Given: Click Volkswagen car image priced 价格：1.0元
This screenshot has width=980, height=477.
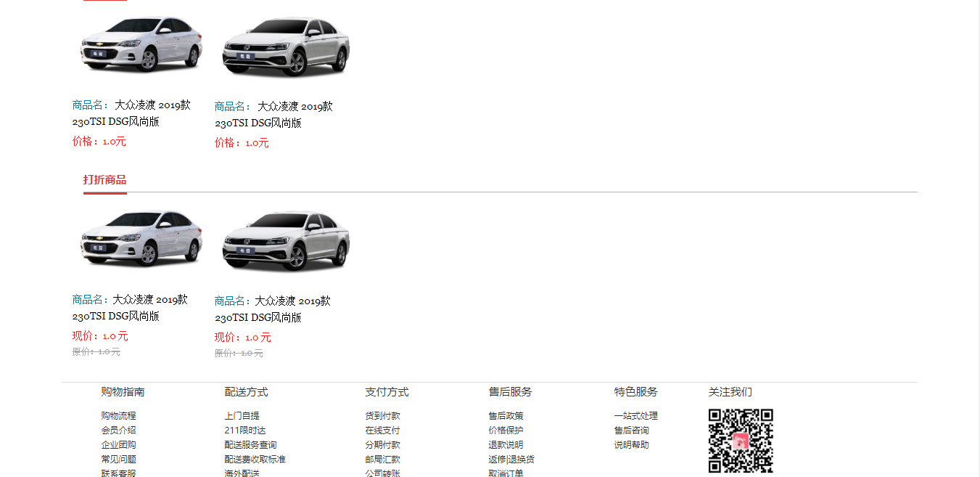Looking at the screenshot, I should 286,46.
